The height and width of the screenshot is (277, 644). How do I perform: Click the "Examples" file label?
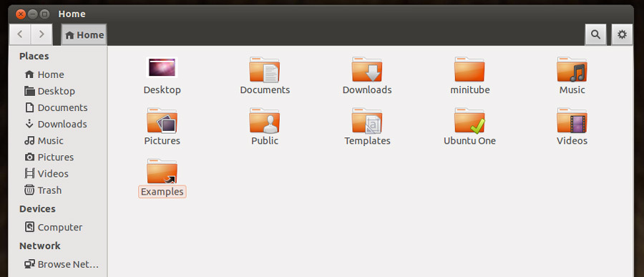tap(162, 192)
